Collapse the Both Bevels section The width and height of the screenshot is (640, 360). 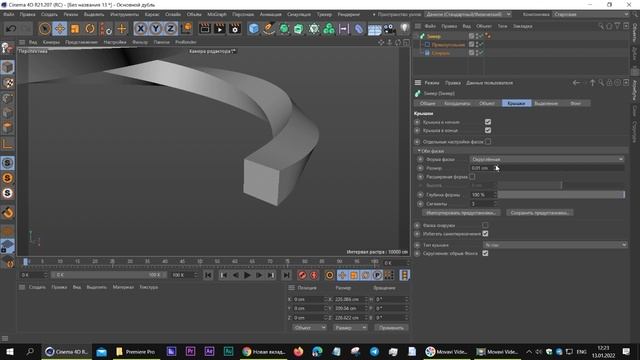click(419, 151)
